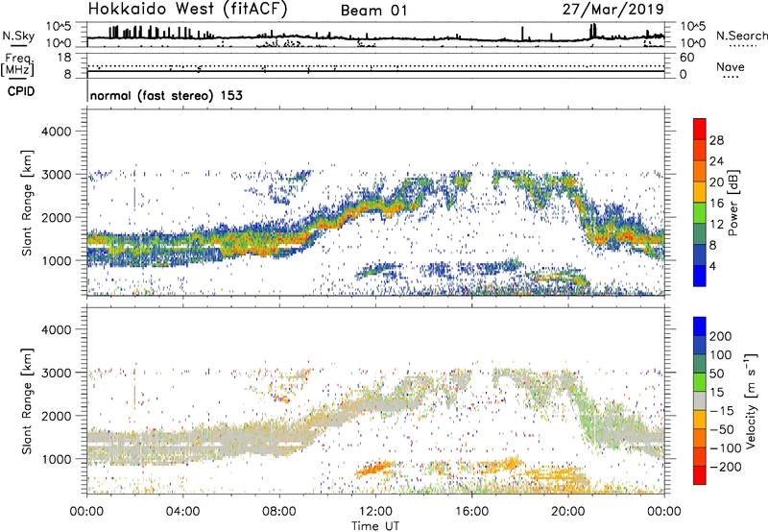Click the 'Velocity [m s-1]' colorbar label
This screenshot has height=532, width=768.
pyautogui.click(x=751, y=400)
